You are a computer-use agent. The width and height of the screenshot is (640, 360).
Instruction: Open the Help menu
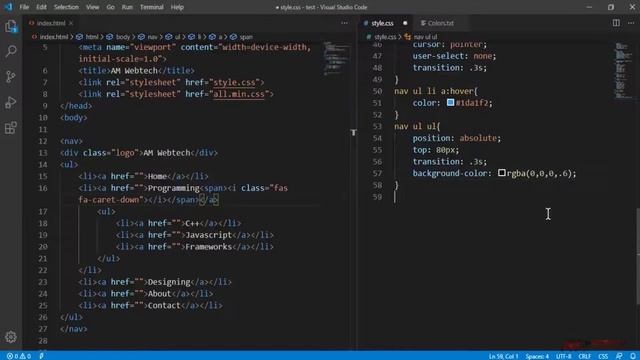coord(177,7)
